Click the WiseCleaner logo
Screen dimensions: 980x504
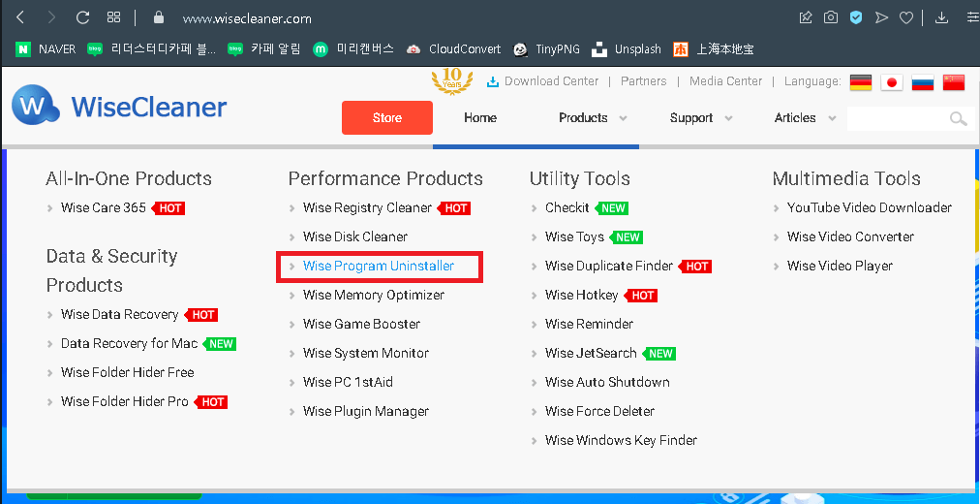pos(119,107)
